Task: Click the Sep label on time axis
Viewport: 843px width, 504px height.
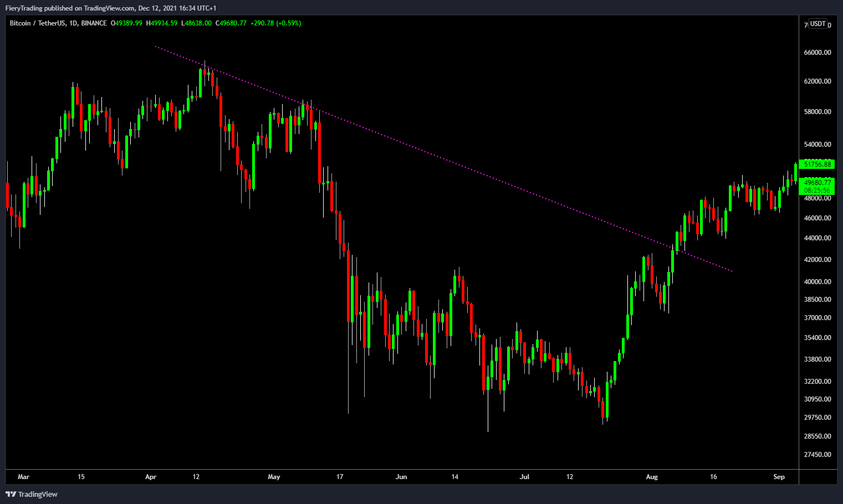Action: [779, 476]
